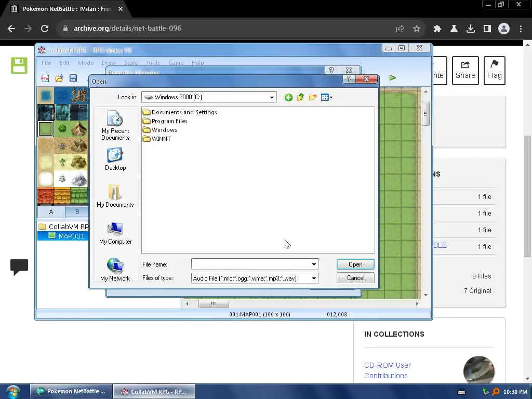The height and width of the screenshot is (399, 532).
Task: Open the Game menu in RPG Maker
Action: pos(176,63)
